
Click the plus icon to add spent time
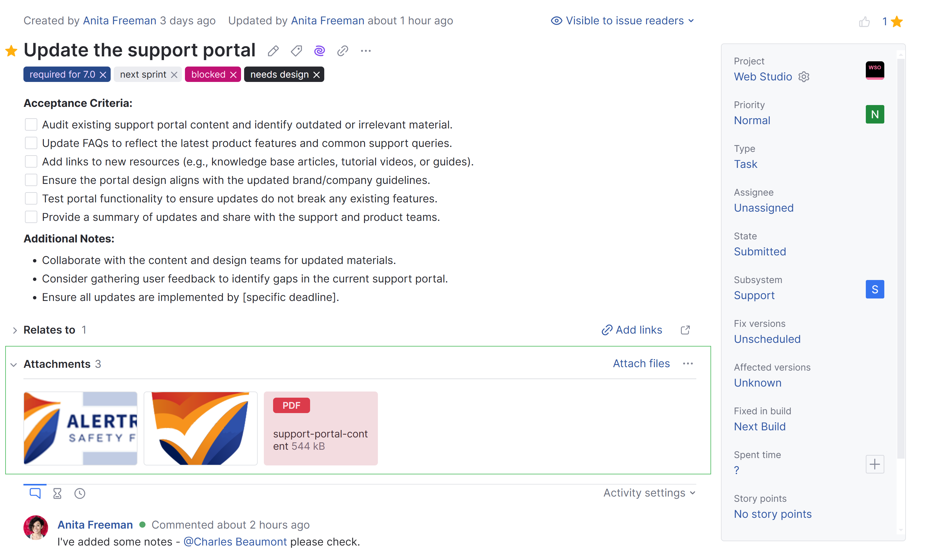(x=875, y=464)
